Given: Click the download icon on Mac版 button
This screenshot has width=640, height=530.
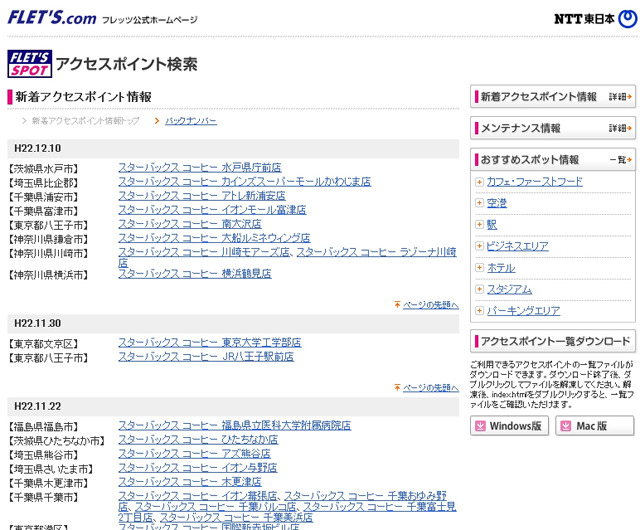Looking at the screenshot, I should tap(566, 426).
